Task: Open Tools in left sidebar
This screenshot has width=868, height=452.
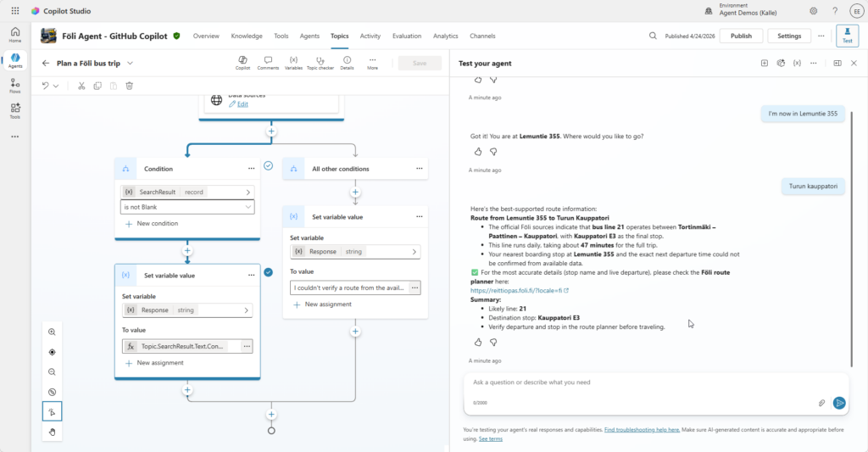Action: pyautogui.click(x=15, y=110)
